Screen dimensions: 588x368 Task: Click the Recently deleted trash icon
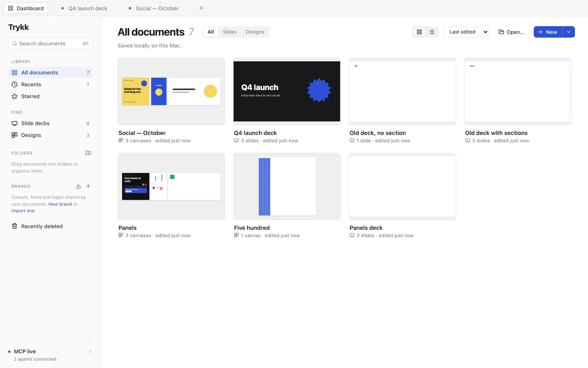pyautogui.click(x=14, y=226)
